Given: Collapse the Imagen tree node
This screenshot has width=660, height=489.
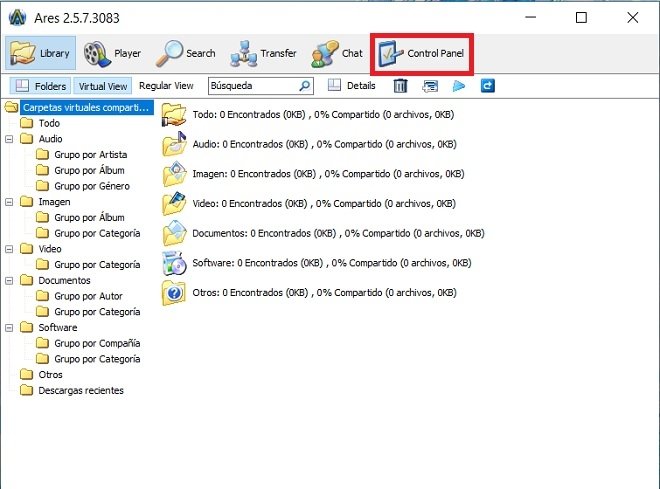Looking at the screenshot, I should coord(9,202).
